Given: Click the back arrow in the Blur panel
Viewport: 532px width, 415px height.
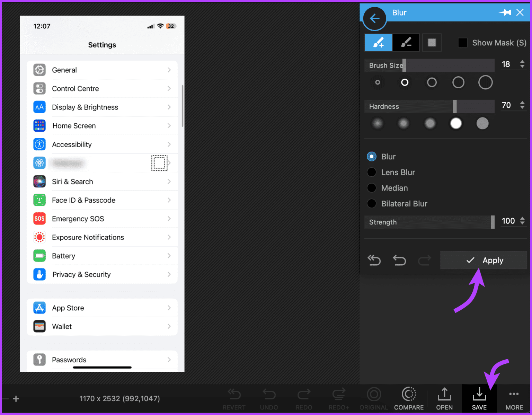Looking at the screenshot, I should pos(374,19).
